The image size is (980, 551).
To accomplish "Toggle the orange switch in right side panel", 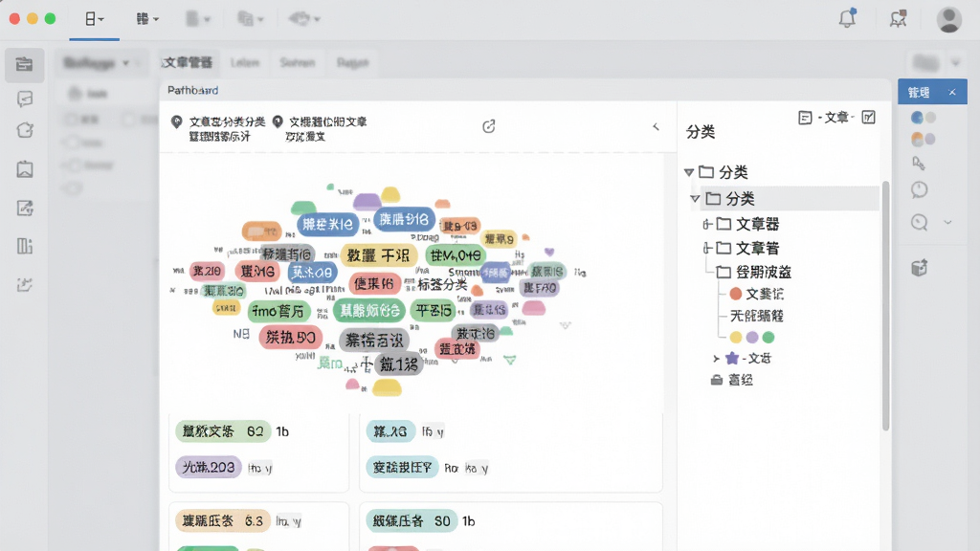I will [x=924, y=139].
